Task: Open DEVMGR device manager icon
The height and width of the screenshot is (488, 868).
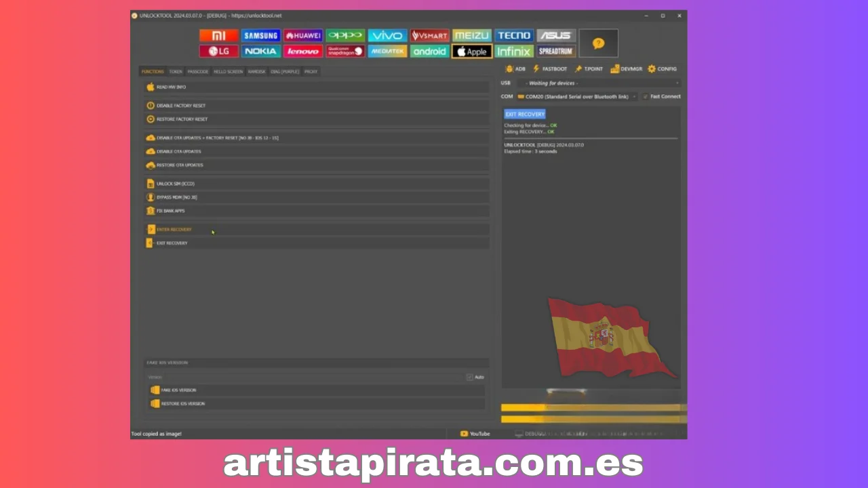Action: [x=626, y=68]
